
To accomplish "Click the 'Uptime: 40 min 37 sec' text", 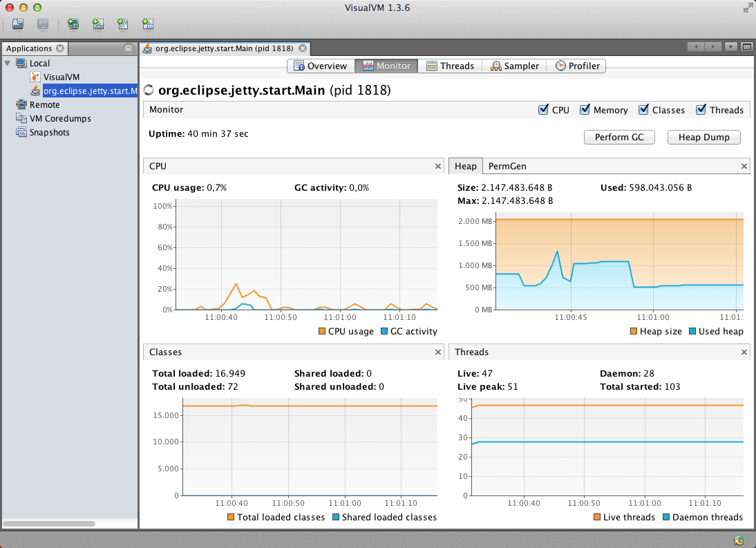I will pos(198,133).
